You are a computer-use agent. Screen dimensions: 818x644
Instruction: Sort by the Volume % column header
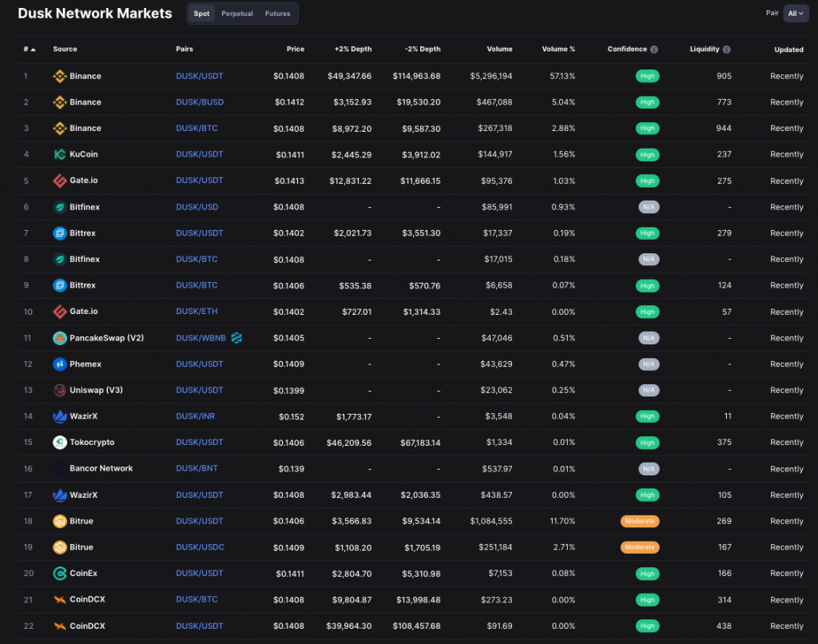pyautogui.click(x=558, y=49)
